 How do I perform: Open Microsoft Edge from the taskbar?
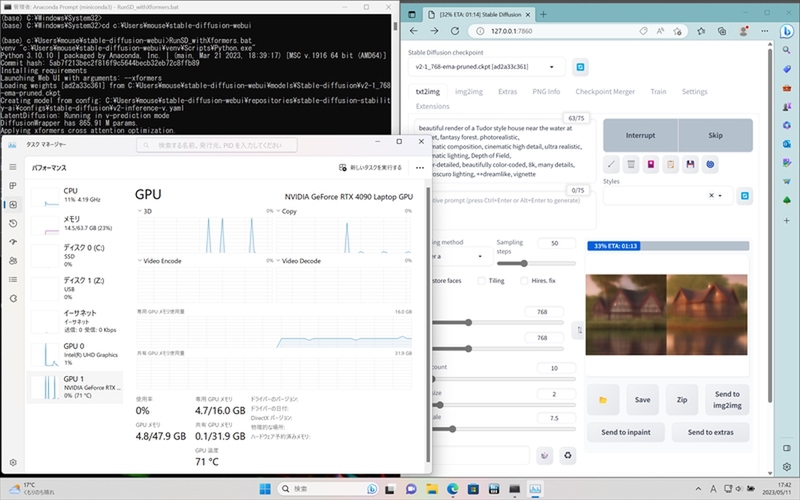[453, 489]
